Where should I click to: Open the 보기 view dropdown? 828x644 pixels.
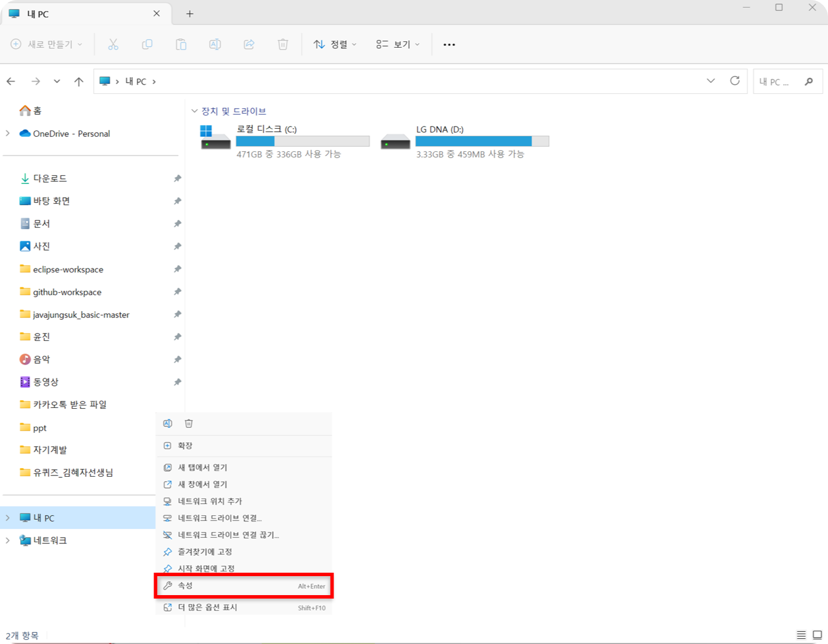pyautogui.click(x=398, y=44)
